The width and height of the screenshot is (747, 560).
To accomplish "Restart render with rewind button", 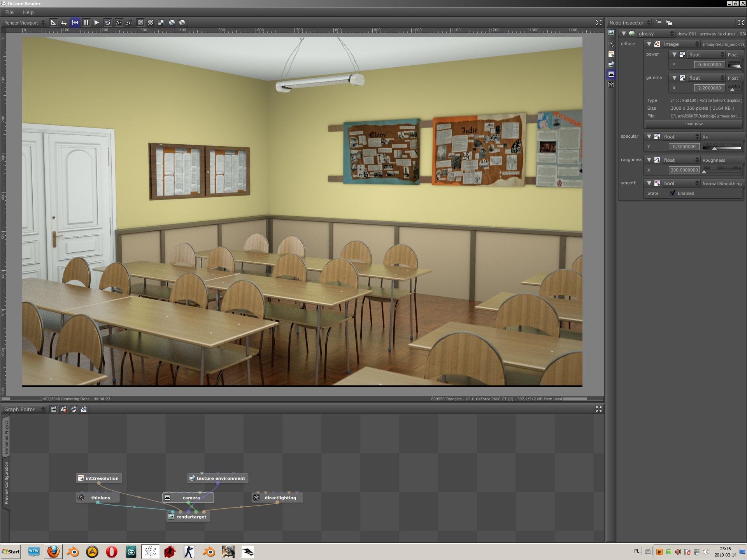I will tap(75, 23).
